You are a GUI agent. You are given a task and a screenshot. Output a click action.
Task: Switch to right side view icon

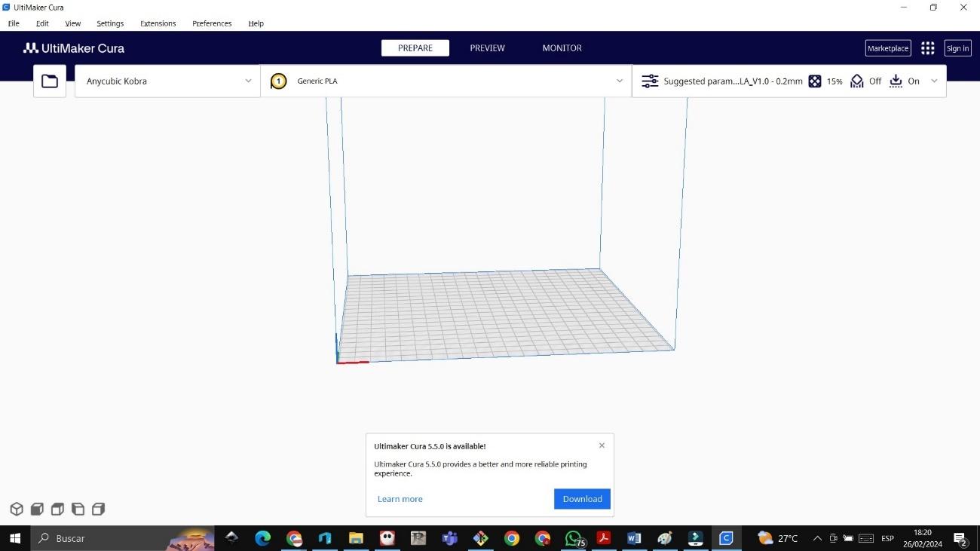(98, 510)
